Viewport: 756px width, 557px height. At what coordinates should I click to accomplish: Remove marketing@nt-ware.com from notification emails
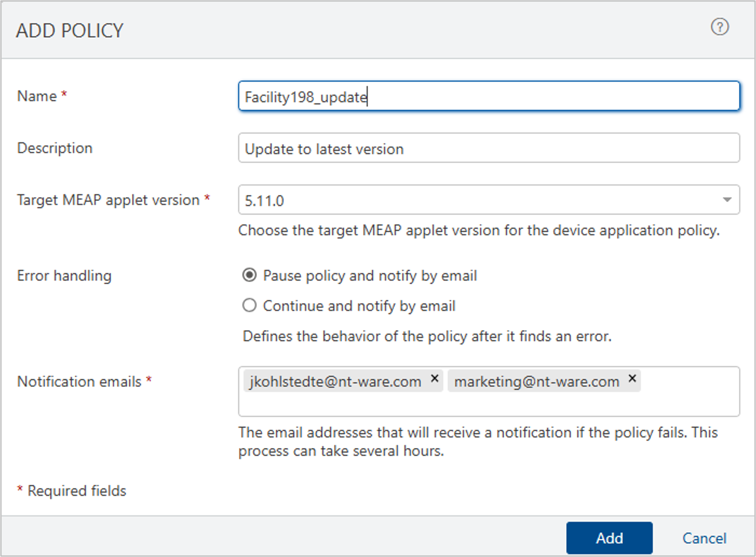[632, 379]
